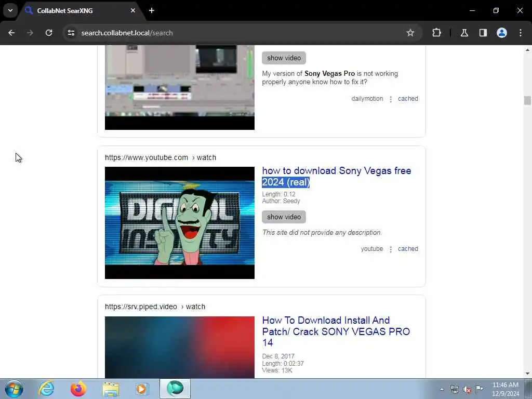
Task: Show video for the youtube result
Action: tap(284, 217)
